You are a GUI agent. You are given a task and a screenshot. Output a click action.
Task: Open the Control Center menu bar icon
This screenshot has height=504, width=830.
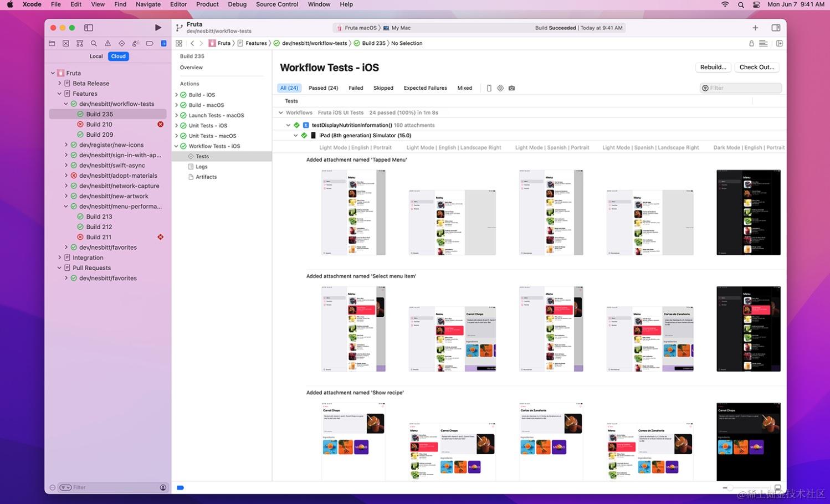pyautogui.click(x=756, y=4)
